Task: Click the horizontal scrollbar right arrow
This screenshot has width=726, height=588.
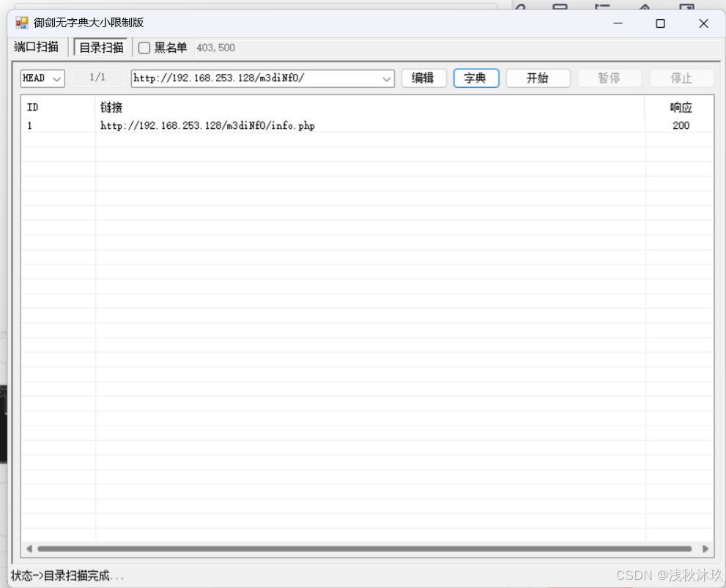Action: click(705, 548)
